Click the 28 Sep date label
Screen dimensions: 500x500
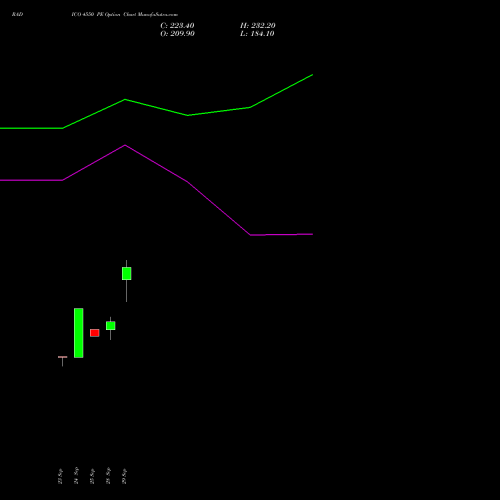[108, 476]
